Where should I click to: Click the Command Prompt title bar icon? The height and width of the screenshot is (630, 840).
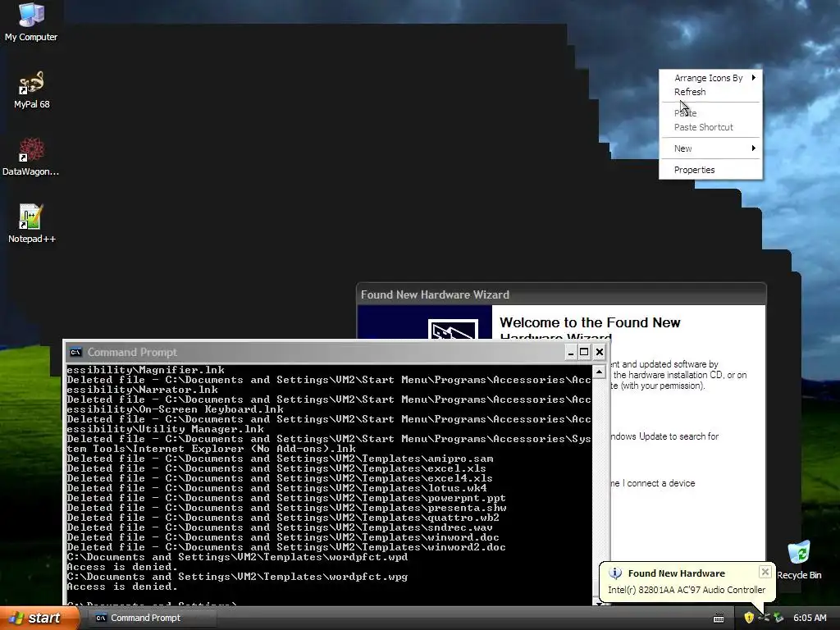[75, 352]
